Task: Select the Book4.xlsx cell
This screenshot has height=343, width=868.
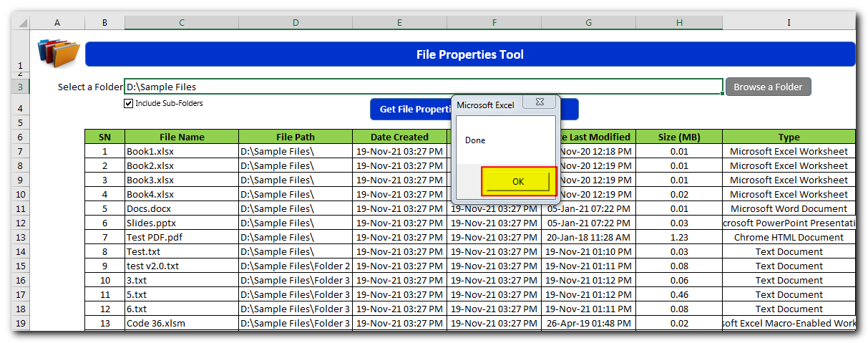Action: [182, 194]
